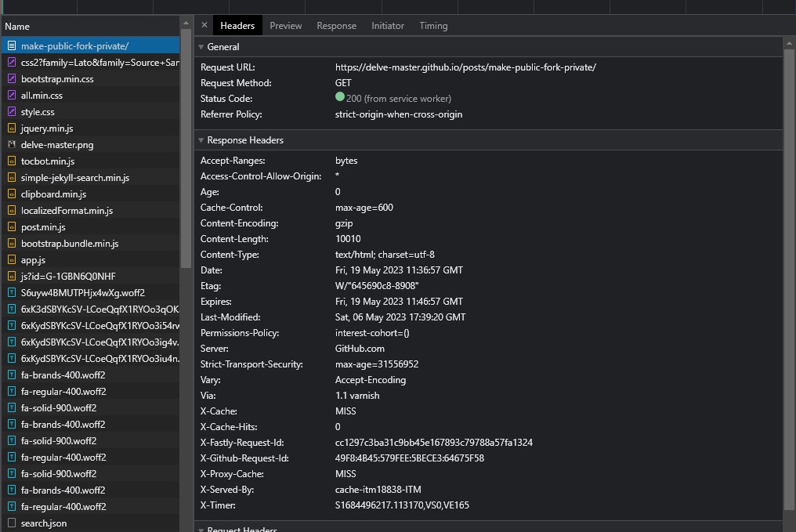The image size is (796, 532).
Task: Click the X-Fastly-Request-Id value starting cc1297c3
Action: pos(434,443)
